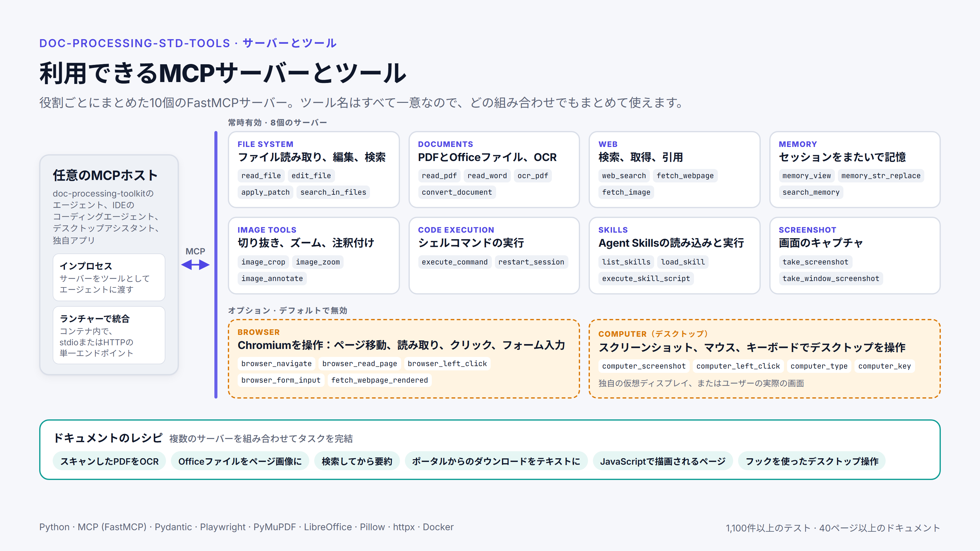
Task: Click the read_word tool chip
Action: pyautogui.click(x=487, y=176)
